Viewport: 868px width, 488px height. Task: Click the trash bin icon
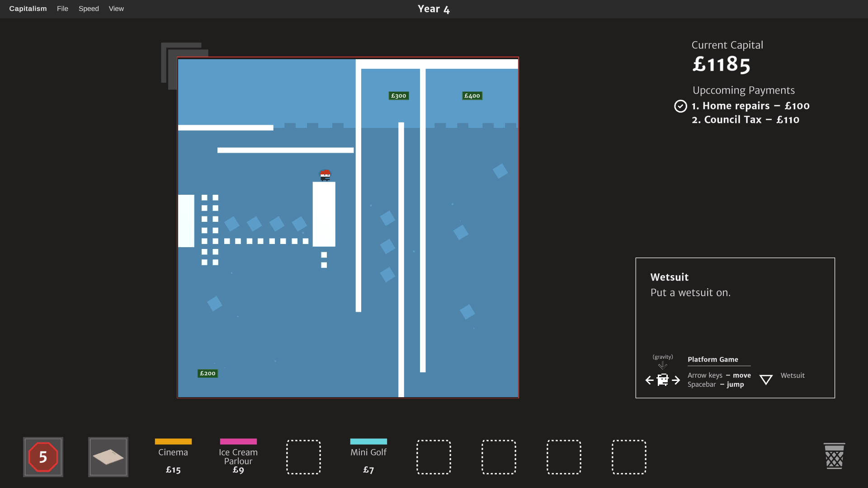tap(834, 456)
